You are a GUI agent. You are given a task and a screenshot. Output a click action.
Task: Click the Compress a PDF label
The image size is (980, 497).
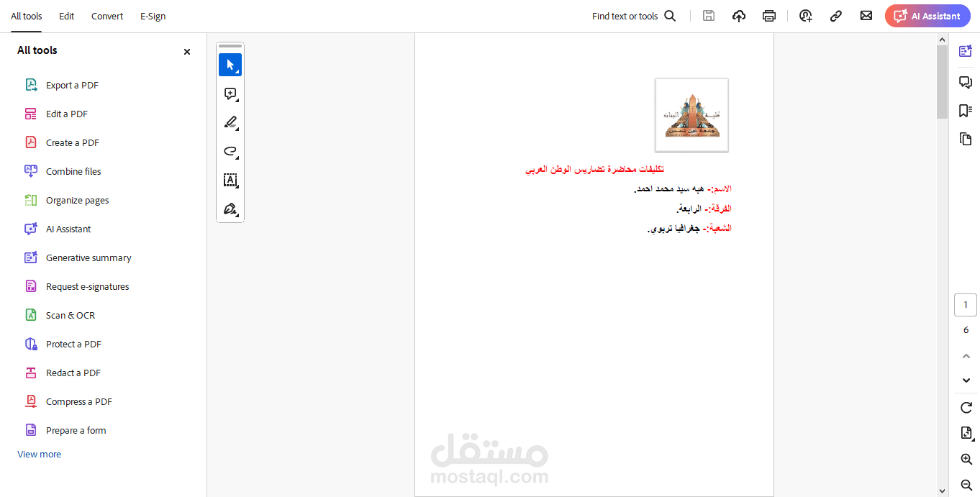[x=79, y=401]
